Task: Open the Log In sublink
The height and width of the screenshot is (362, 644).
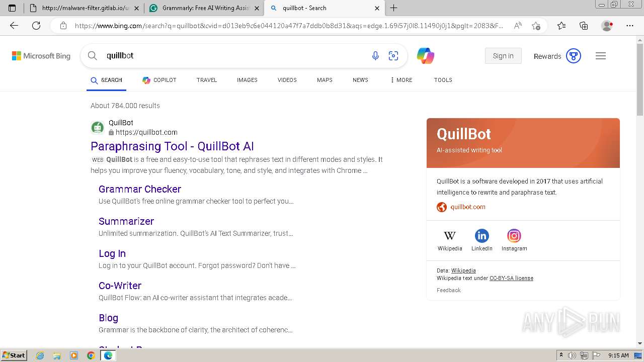Action: point(112,253)
